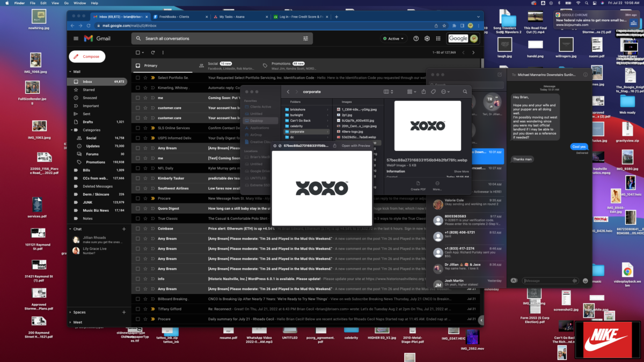Open Valorie Cole conversation in Messages
This screenshot has width=644, height=362.
tap(467, 204)
